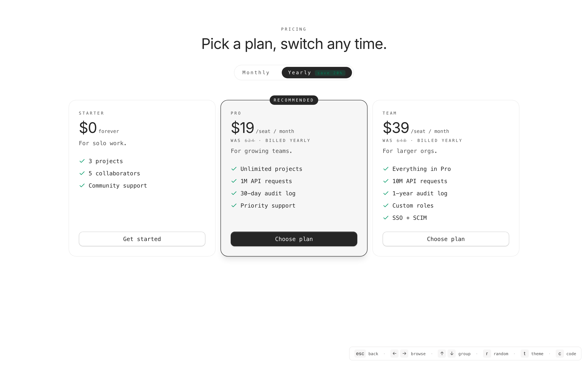Screen dimensions: 588x367
Task: Click checkmark next to SSO + SCIM
Action: [x=386, y=218]
